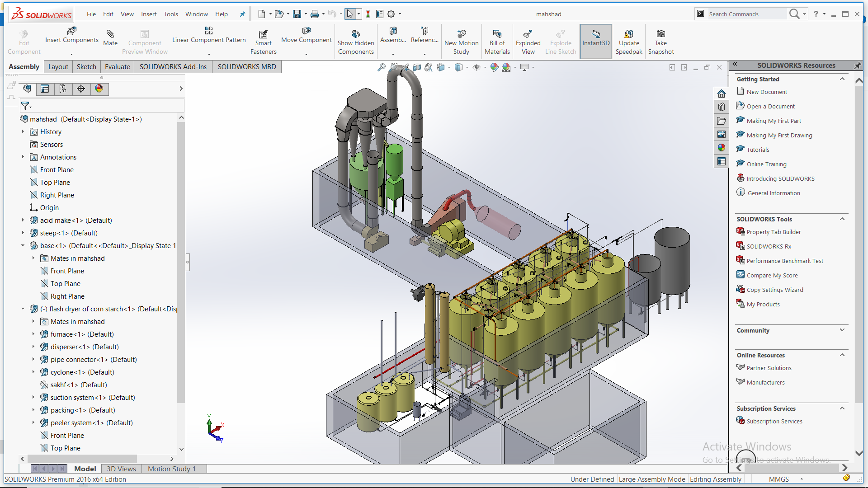Click the Performance Benchmark Test link
The image size is (868, 488).
tap(785, 261)
